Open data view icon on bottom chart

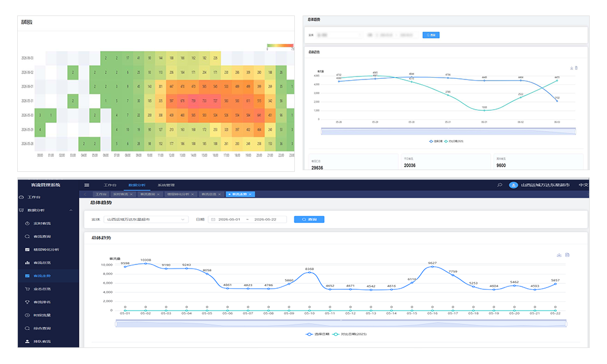point(567,255)
